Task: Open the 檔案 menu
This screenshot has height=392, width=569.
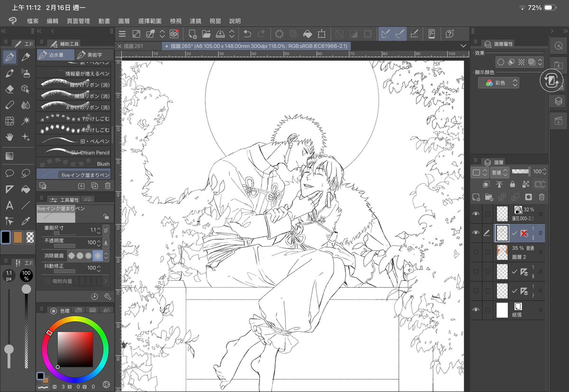Action: click(x=33, y=21)
